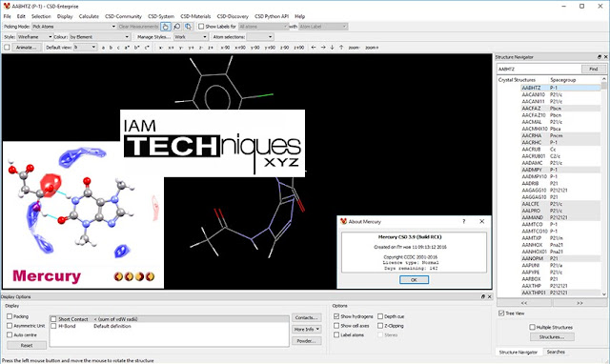The height and width of the screenshot is (364, 610).
Task: Switch to the Searches tab
Action: click(556, 352)
